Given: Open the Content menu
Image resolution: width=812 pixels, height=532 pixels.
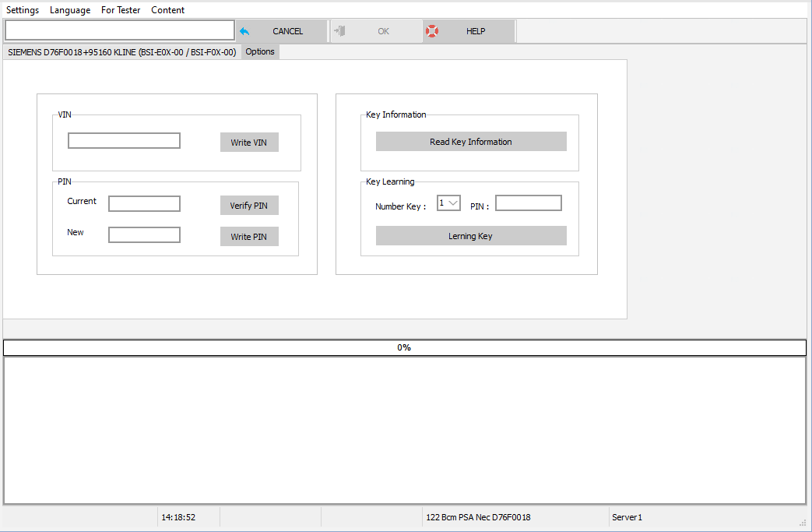Looking at the screenshot, I should click(x=167, y=10).
